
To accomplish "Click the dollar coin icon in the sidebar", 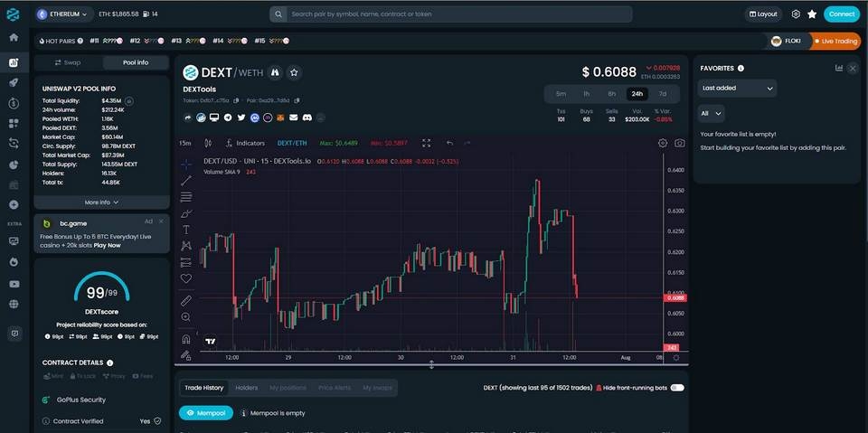I will coord(14,103).
